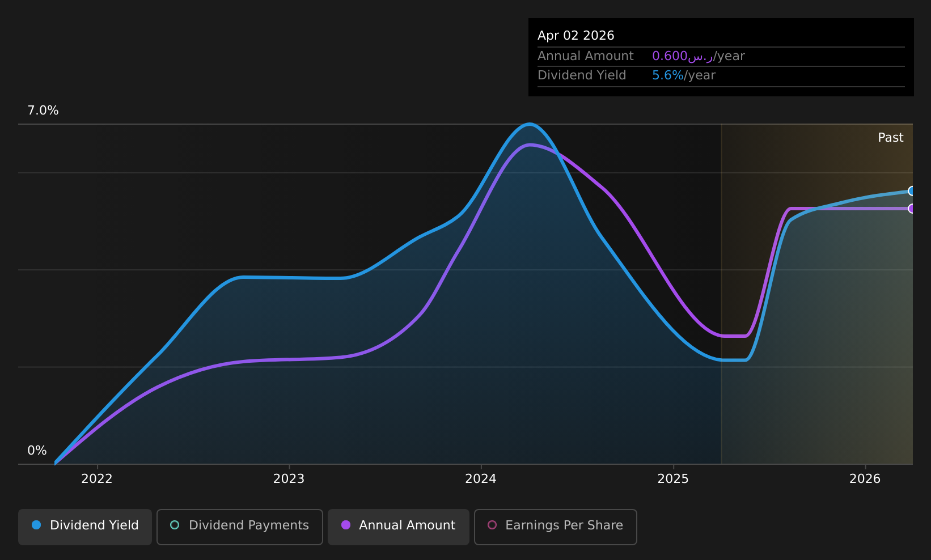Click the 'Apr 02 2026' tooltip date
Image resolution: width=931 pixels, height=560 pixels.
(x=576, y=36)
